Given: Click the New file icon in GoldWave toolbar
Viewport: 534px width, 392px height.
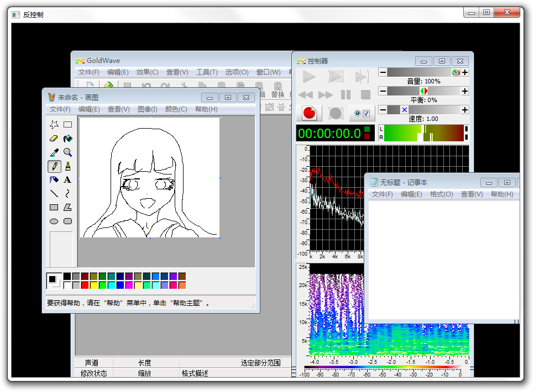Looking at the screenshot, I should click(x=90, y=84).
